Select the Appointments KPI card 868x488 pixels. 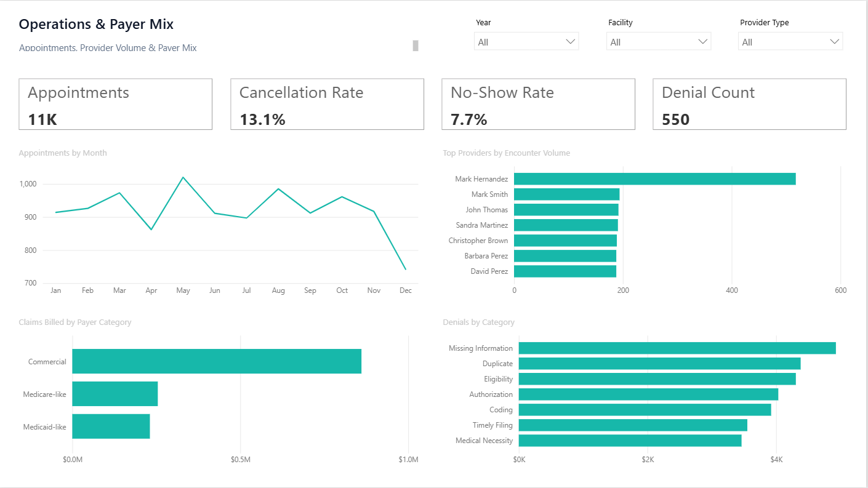click(x=116, y=104)
